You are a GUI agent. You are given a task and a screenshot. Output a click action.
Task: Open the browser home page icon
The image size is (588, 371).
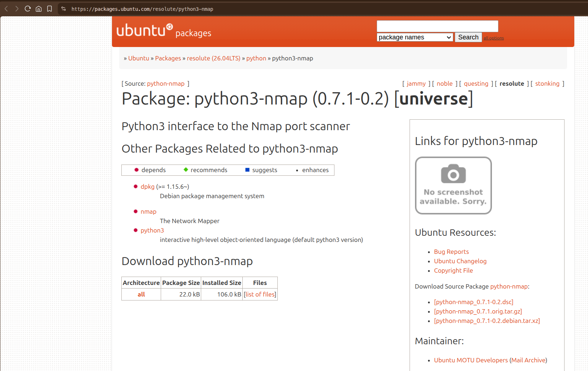pyautogui.click(x=39, y=9)
